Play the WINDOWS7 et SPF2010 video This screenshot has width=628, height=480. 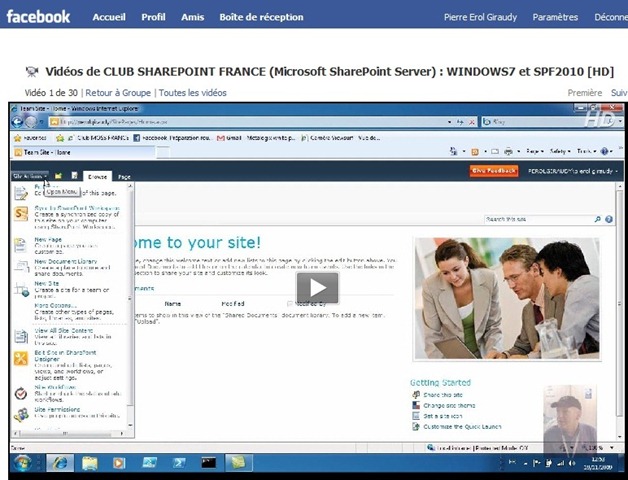click(318, 288)
